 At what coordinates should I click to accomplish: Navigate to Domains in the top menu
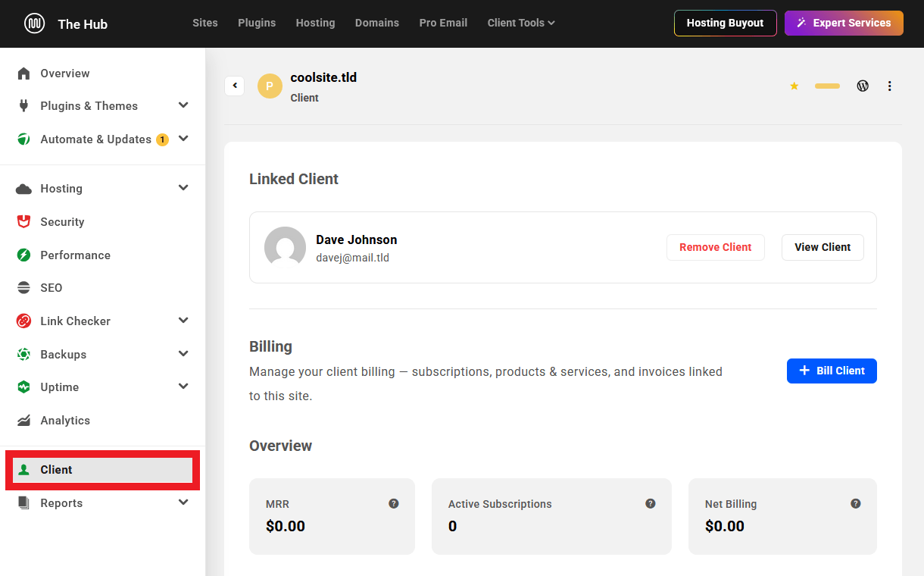tap(376, 23)
